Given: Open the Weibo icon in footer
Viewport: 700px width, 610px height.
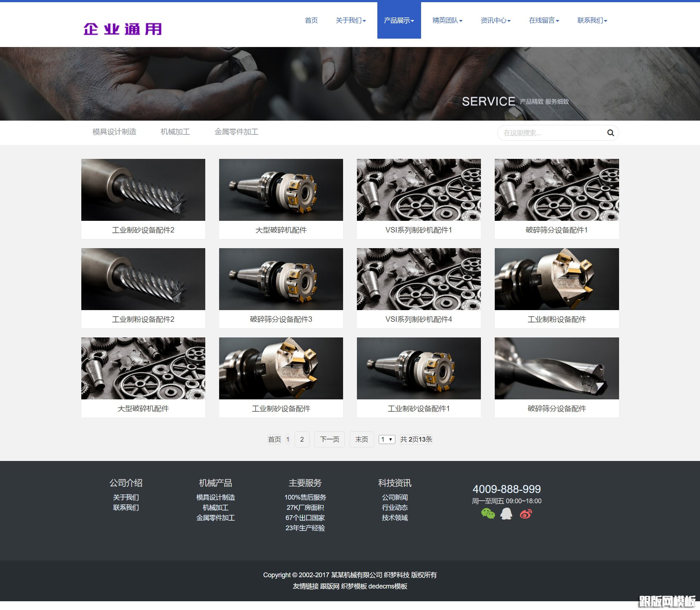Looking at the screenshot, I should (x=526, y=513).
